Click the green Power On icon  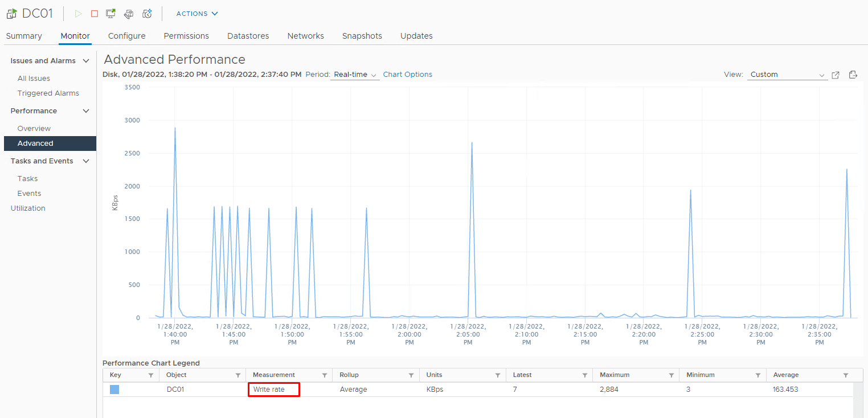(79, 14)
